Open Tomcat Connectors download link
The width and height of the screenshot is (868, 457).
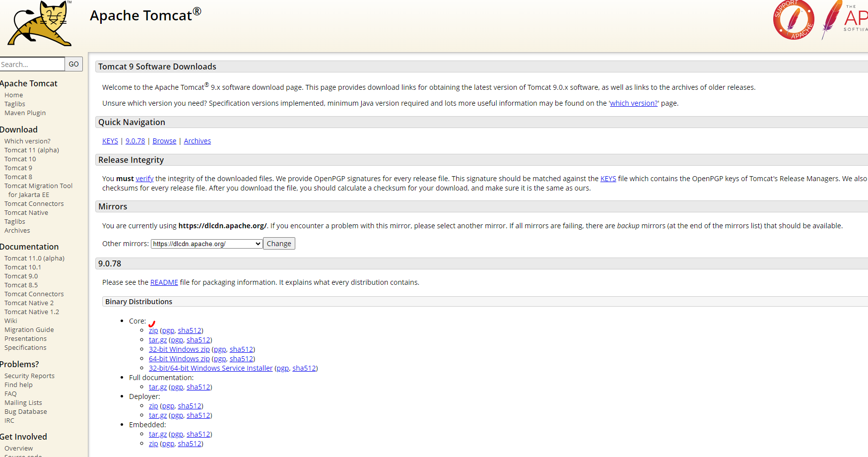click(34, 204)
